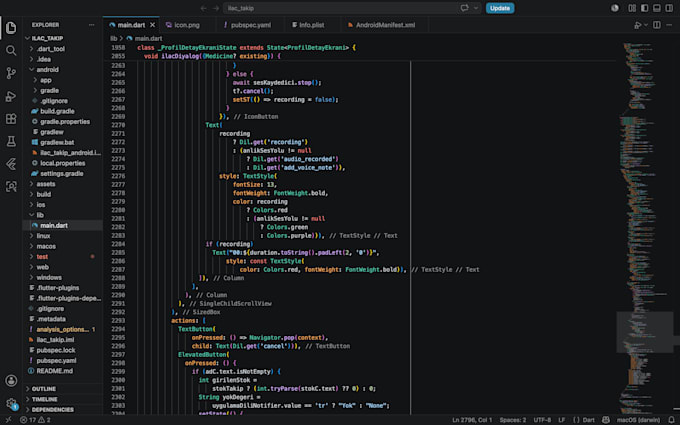Open the Accounts menu in activity bar
The image size is (680, 425).
pyautogui.click(x=11, y=380)
